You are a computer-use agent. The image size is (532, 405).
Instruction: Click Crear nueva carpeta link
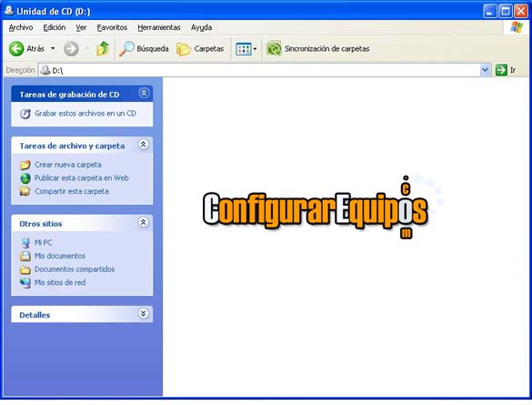[68, 165]
